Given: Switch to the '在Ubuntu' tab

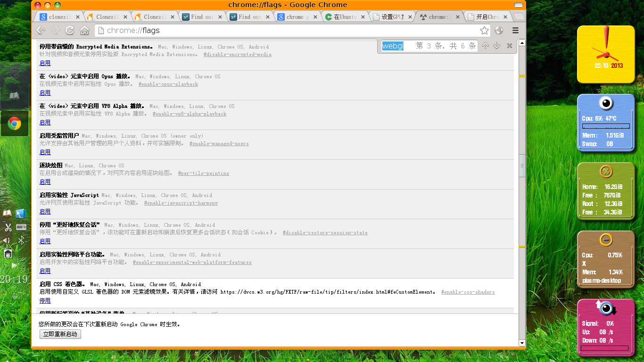Looking at the screenshot, I should (x=344, y=16).
